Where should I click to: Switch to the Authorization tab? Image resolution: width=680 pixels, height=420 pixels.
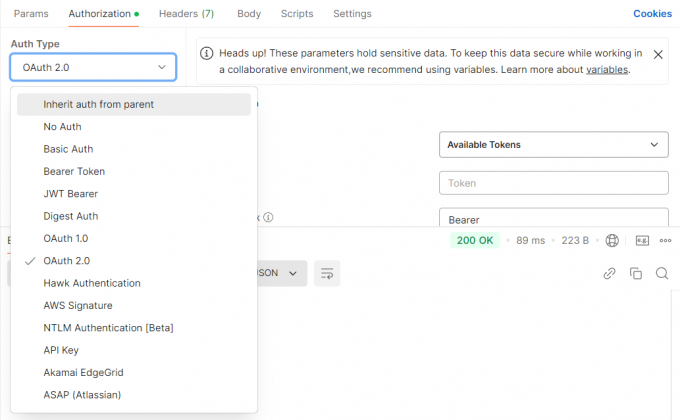103,14
